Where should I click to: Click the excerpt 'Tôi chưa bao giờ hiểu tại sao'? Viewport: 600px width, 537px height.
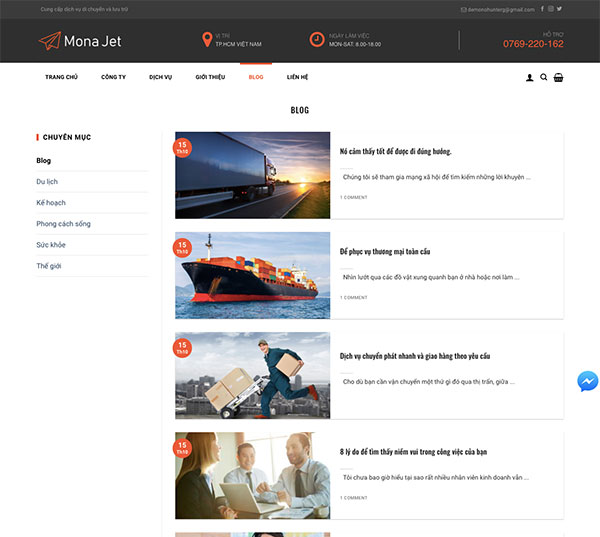(435, 477)
